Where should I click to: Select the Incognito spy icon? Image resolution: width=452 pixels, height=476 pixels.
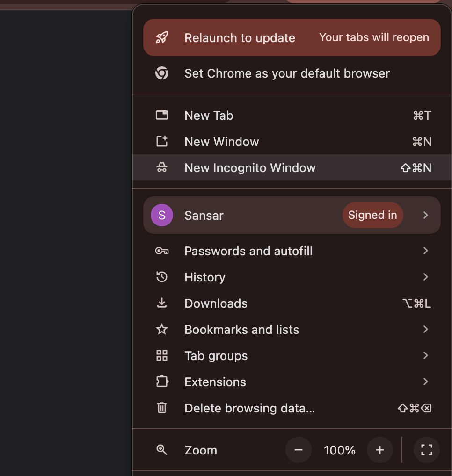tap(161, 167)
